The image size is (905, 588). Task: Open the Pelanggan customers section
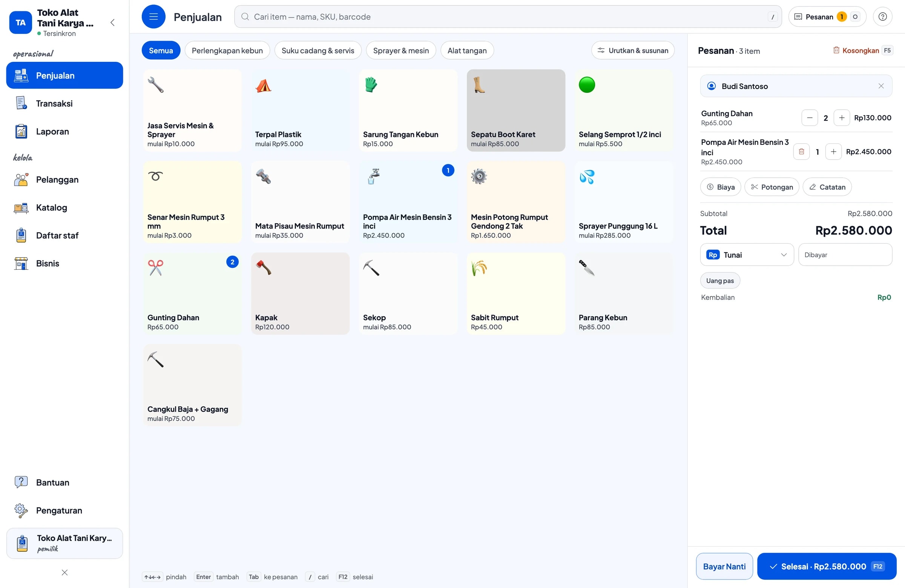(64, 180)
